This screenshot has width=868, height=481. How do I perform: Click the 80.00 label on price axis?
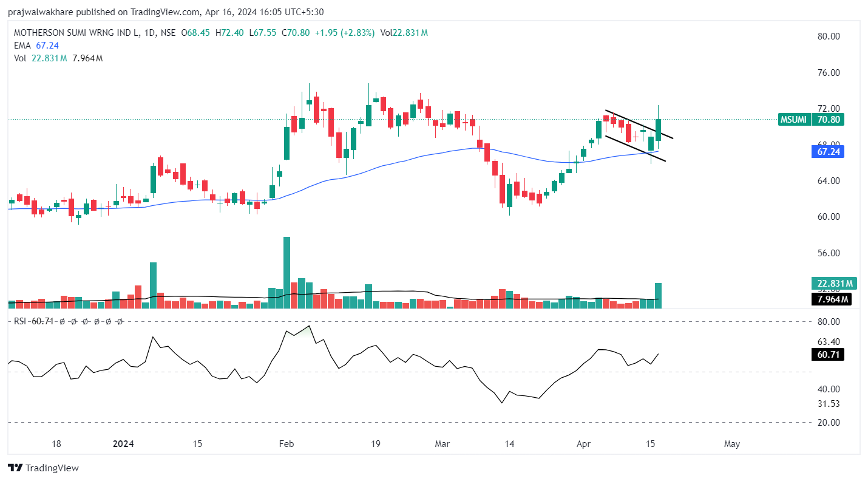[829, 36]
